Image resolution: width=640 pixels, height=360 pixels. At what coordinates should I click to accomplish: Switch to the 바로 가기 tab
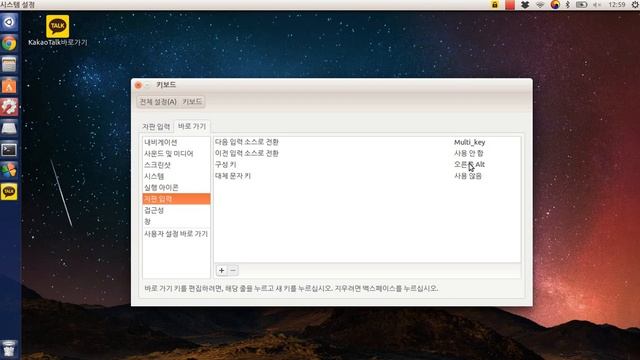pos(192,127)
